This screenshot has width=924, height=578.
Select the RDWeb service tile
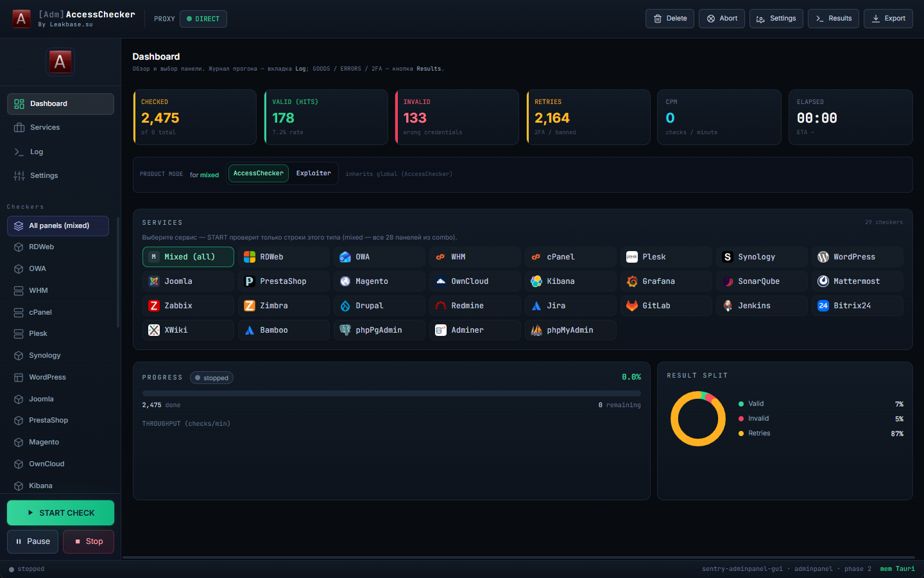pos(284,257)
